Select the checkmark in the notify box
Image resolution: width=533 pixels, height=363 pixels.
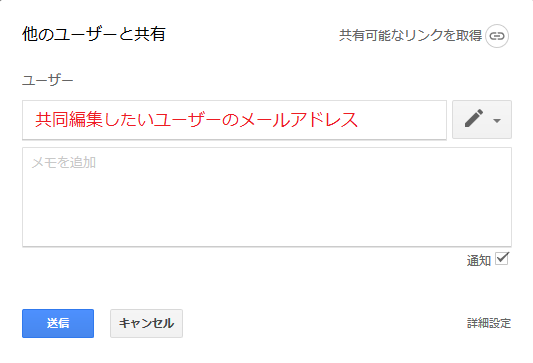point(502,259)
